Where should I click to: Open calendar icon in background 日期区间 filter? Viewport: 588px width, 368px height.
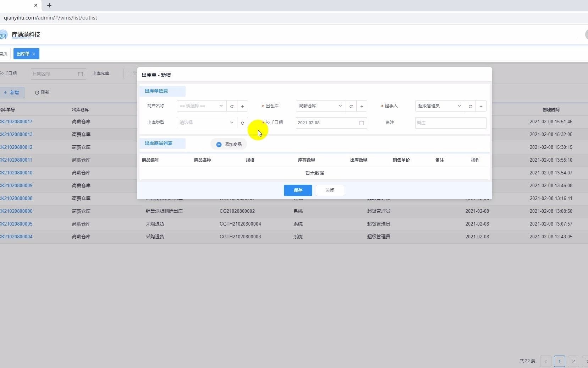click(x=81, y=74)
